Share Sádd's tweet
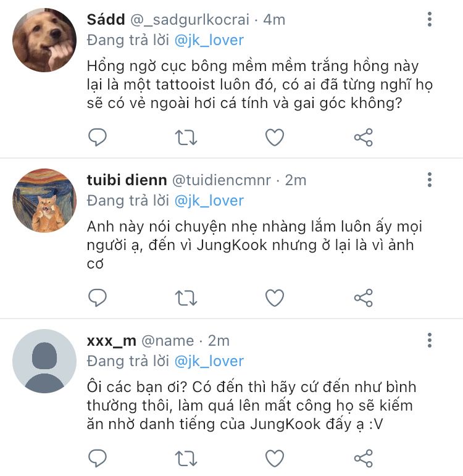This screenshot has height=476, width=463. tap(364, 137)
